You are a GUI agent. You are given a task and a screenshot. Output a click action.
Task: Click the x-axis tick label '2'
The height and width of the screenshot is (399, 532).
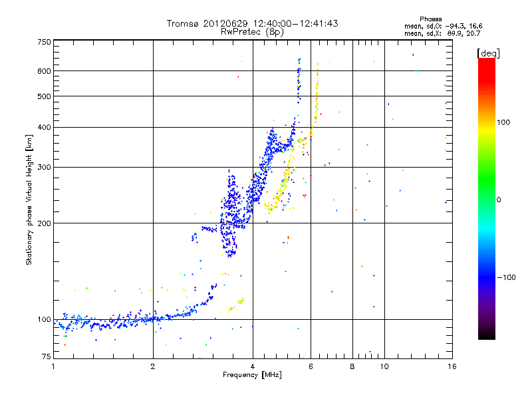(153, 366)
